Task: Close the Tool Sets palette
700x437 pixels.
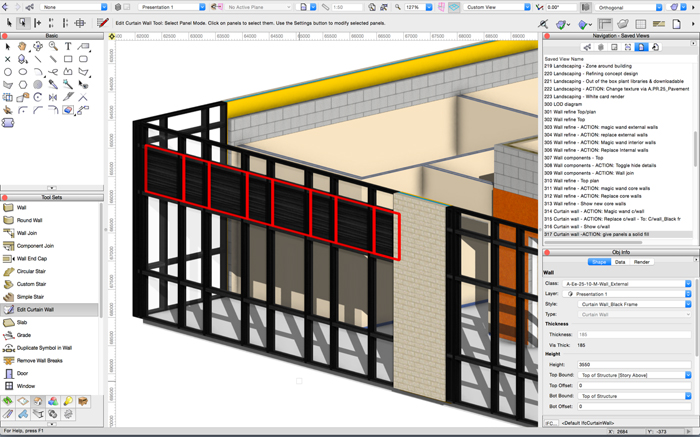Action: [x=5, y=198]
